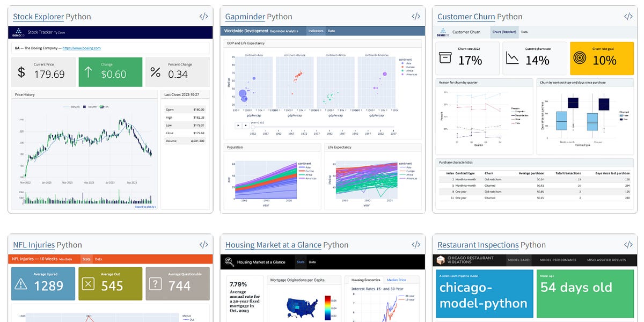This screenshot has height=322, width=644.
Task: View source code for Customer Churn card
Action: click(x=628, y=17)
